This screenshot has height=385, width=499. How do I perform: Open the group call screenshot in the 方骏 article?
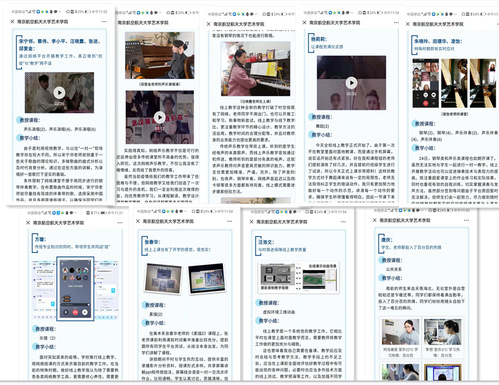[x=75, y=289]
